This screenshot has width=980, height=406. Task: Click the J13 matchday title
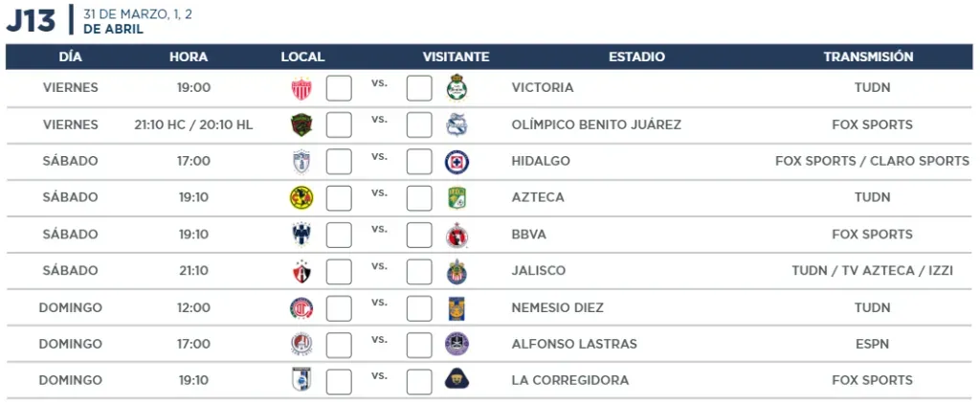click(x=31, y=21)
